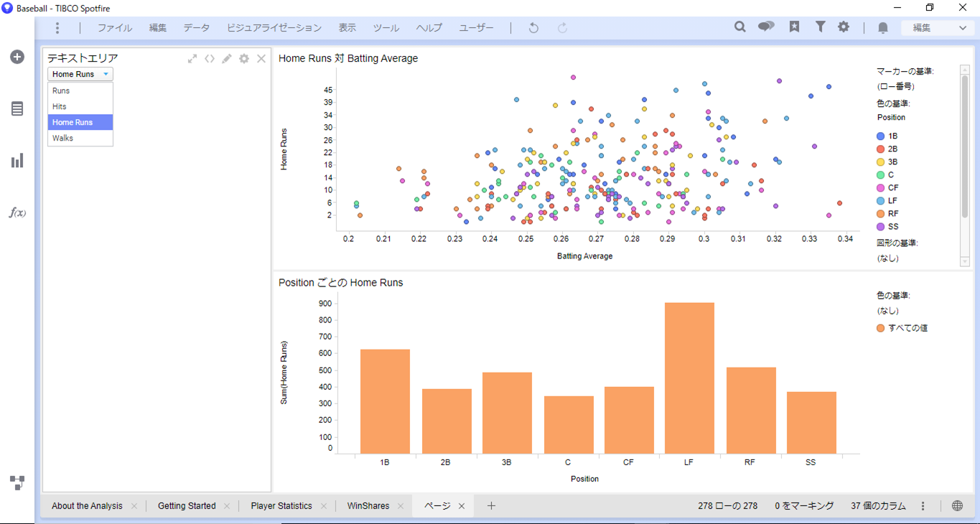Open the search magnifier icon
980x524 pixels.
pos(739,27)
